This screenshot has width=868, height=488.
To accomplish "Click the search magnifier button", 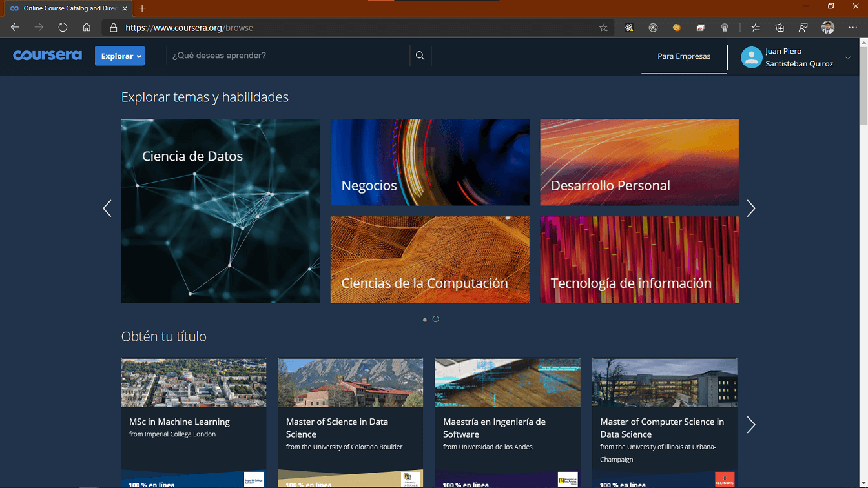I will [x=420, y=56].
